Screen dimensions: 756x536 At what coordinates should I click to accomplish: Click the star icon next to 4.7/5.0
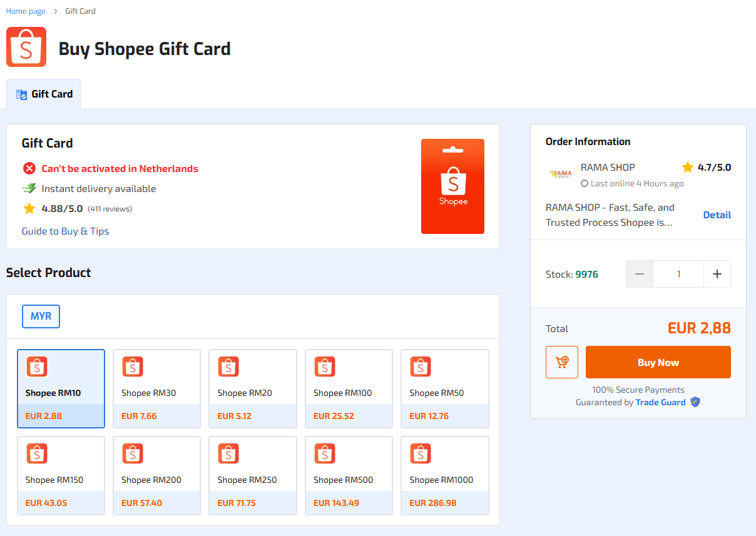tap(688, 167)
